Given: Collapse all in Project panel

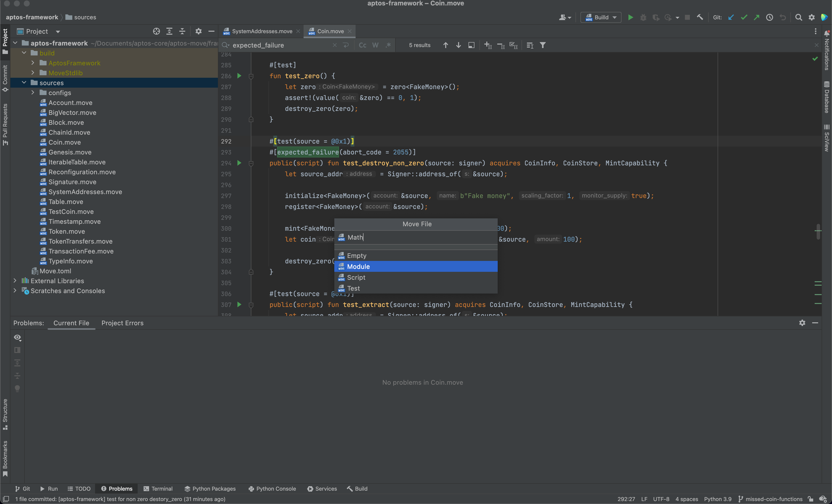Looking at the screenshot, I should [182, 31].
